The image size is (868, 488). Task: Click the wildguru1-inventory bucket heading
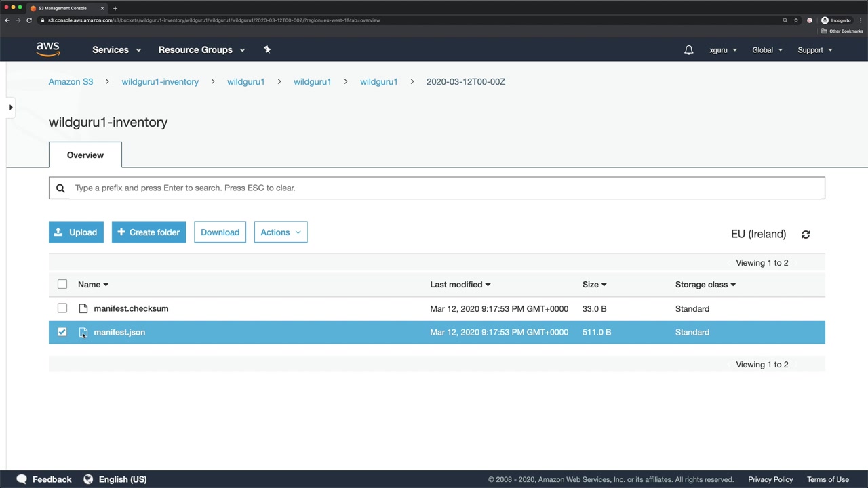pyautogui.click(x=108, y=123)
